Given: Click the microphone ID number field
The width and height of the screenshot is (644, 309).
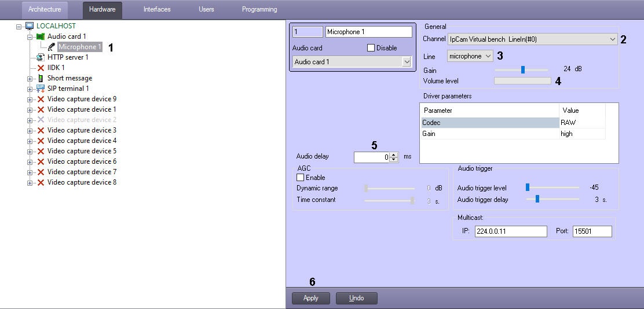Looking at the screenshot, I should coord(308,32).
